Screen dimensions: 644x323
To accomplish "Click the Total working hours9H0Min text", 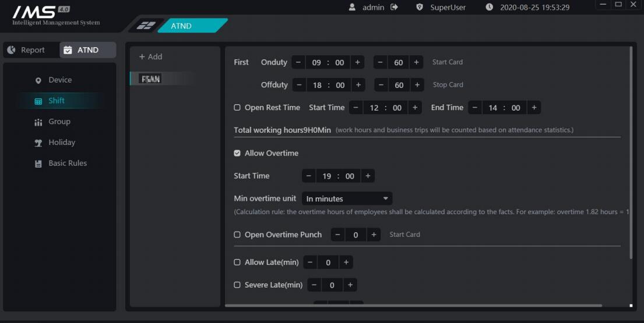I will click(x=282, y=130).
